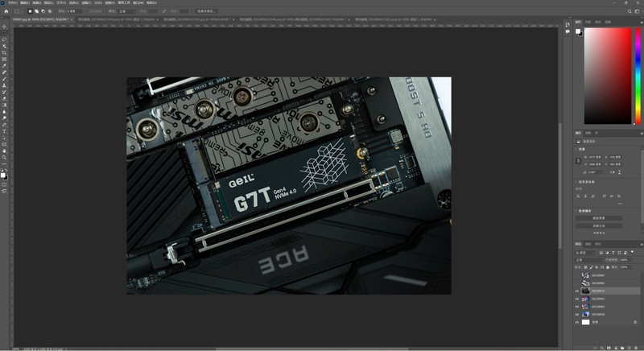
Task: Select the Frame tool
Action: pyautogui.click(x=5, y=59)
